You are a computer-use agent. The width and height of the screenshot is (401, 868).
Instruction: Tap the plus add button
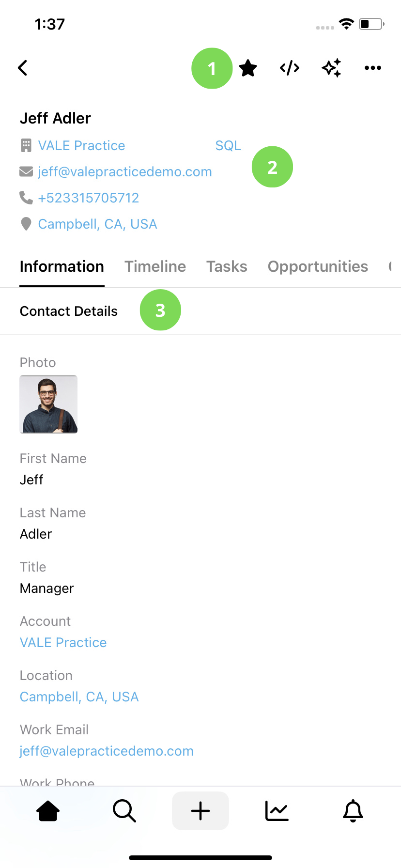point(200,811)
